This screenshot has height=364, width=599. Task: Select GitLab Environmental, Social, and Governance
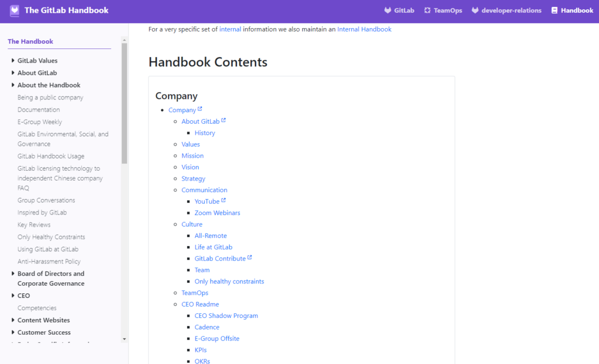(63, 139)
